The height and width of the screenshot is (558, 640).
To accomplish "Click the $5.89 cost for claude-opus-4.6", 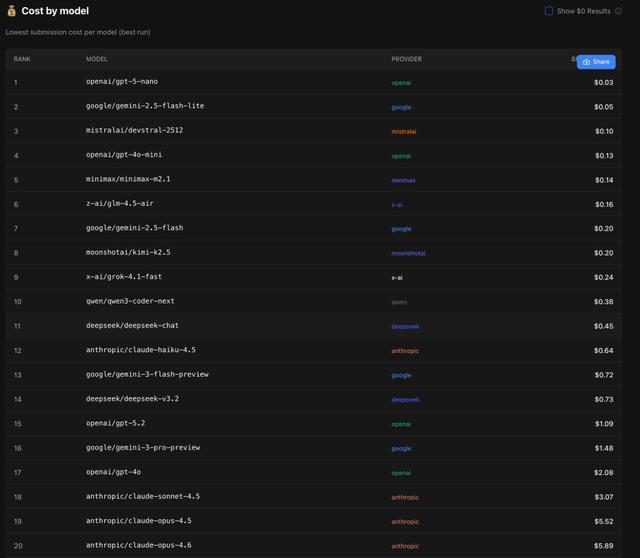I will pos(603,546).
